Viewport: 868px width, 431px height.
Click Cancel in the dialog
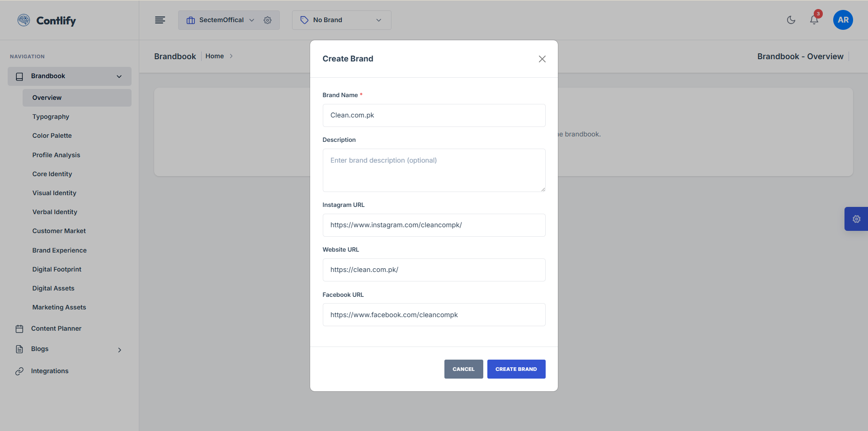463,369
